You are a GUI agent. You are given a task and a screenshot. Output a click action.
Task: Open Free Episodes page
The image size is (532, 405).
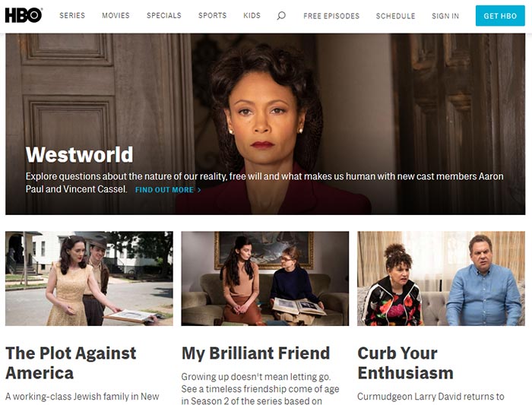tap(331, 16)
